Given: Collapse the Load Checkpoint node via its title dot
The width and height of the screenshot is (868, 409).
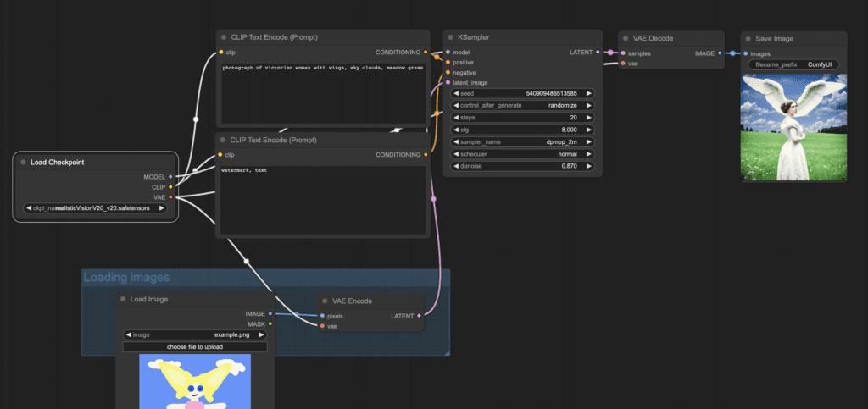Looking at the screenshot, I should click(23, 162).
